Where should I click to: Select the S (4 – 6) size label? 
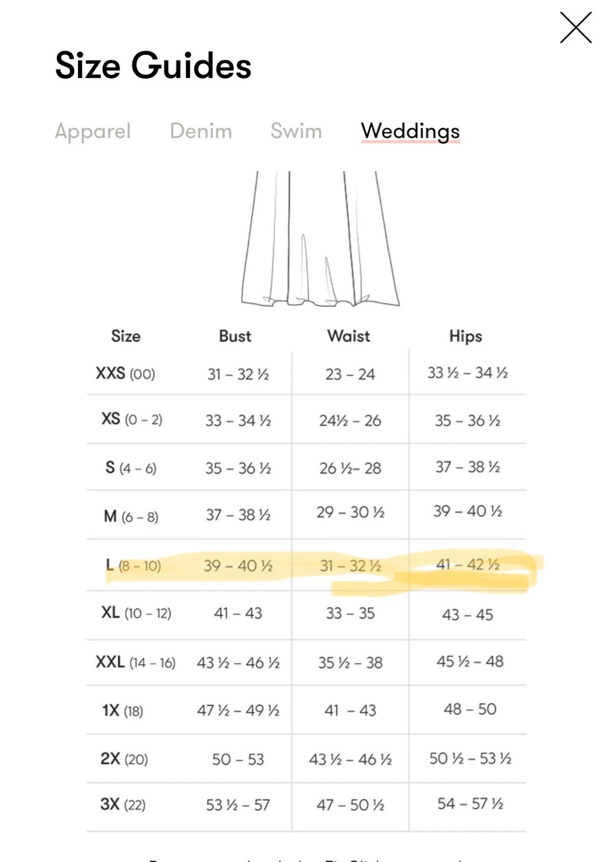[131, 468]
